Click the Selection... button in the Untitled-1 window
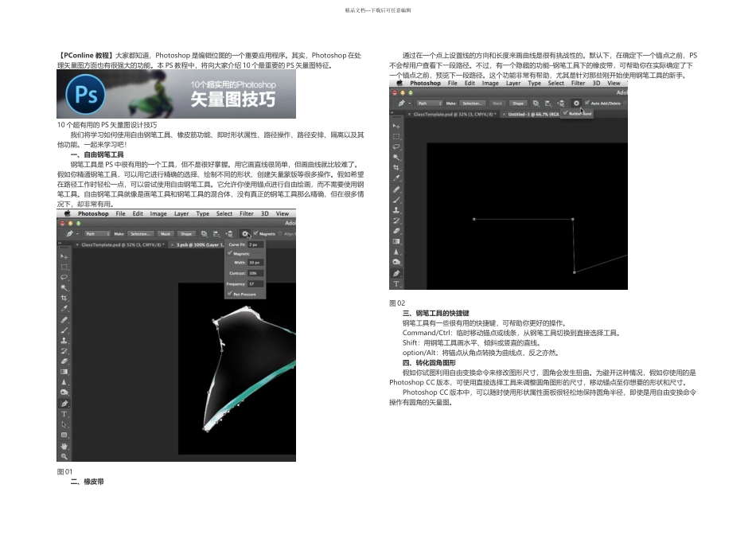 click(x=472, y=103)
